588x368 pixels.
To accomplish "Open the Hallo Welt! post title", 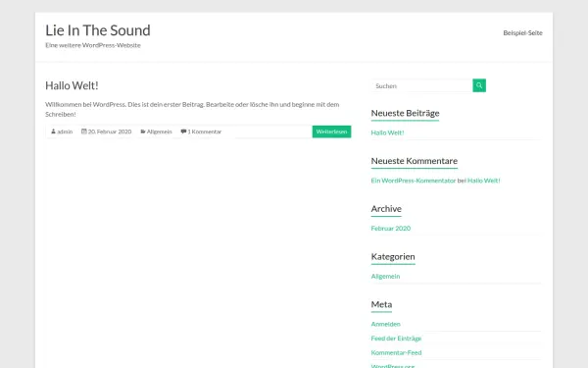I will coord(72,85).
